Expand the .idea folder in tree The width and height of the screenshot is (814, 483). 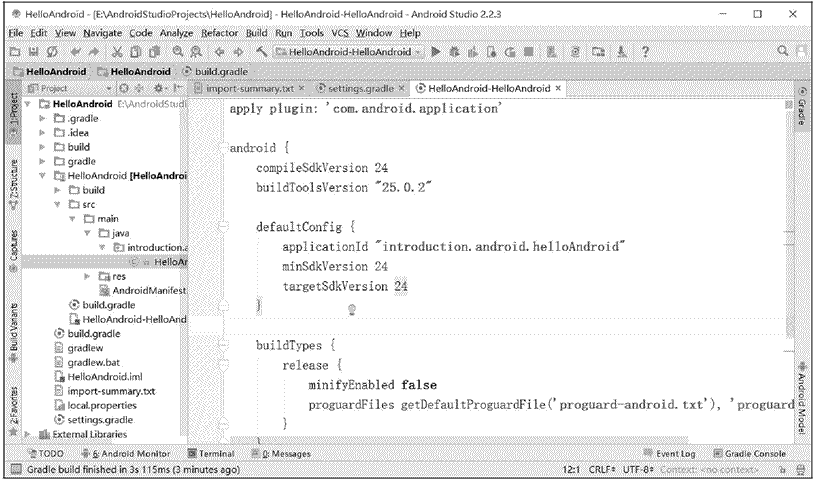(42, 132)
